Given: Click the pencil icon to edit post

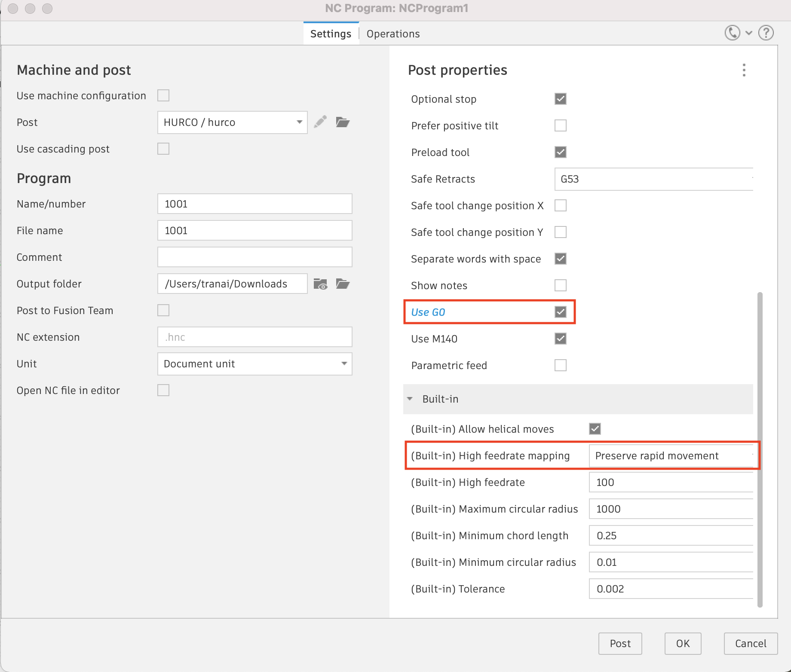Looking at the screenshot, I should coord(320,122).
